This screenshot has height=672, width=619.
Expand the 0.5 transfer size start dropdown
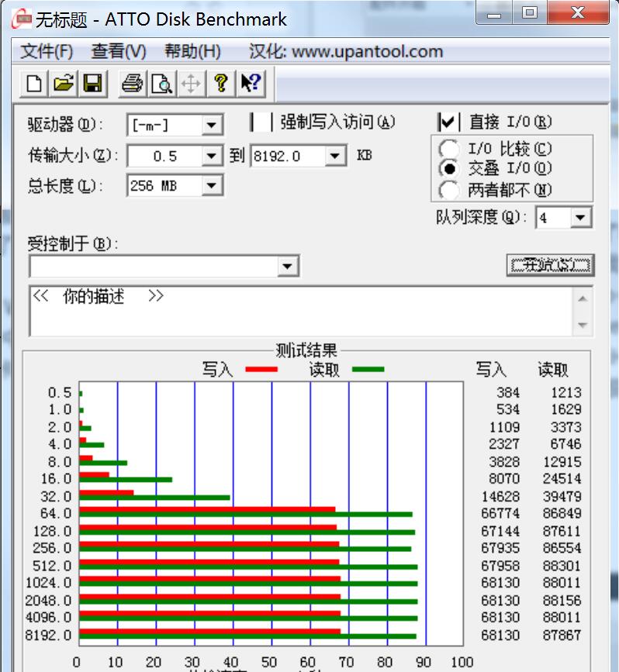pyautogui.click(x=212, y=156)
